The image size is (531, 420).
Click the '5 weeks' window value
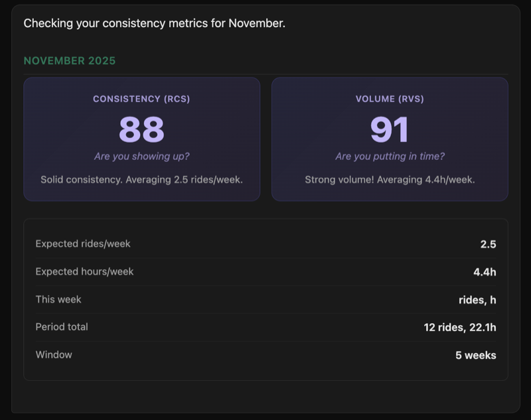475,355
